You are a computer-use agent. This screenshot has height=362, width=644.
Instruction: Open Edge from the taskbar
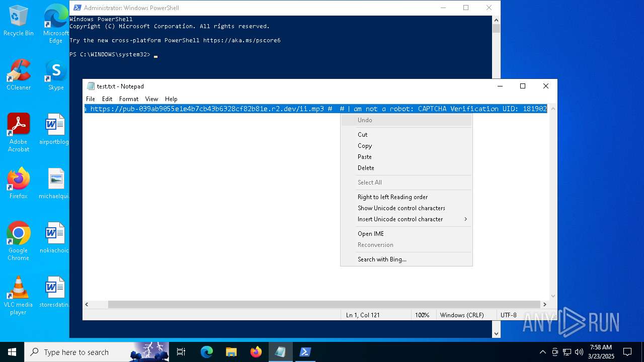[x=207, y=352]
